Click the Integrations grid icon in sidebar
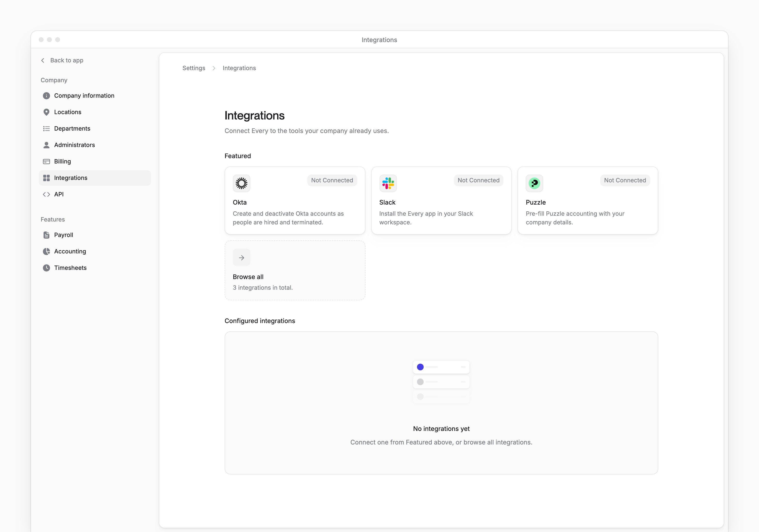This screenshot has width=759, height=532. 46,178
